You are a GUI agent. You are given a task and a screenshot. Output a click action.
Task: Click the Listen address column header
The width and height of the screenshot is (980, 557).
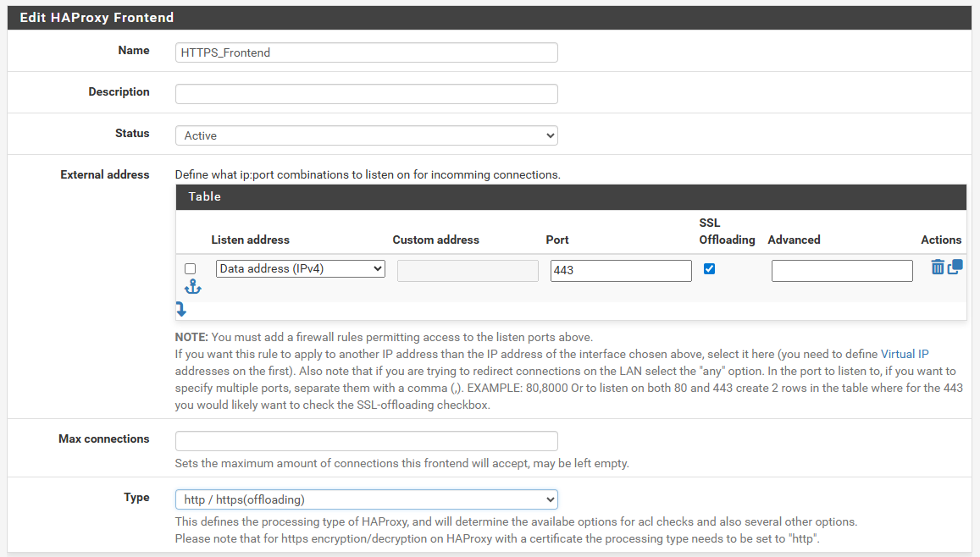point(250,240)
